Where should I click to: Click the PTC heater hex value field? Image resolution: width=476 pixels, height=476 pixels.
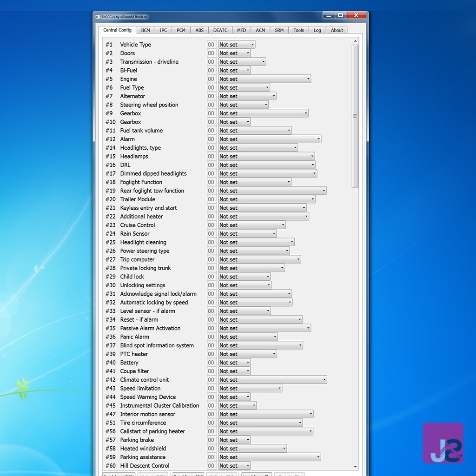[211, 354]
